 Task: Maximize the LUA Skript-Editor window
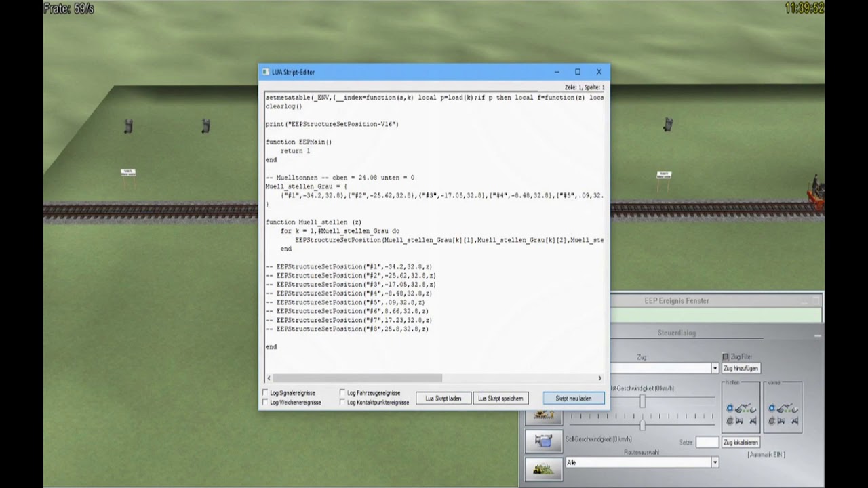coord(577,72)
